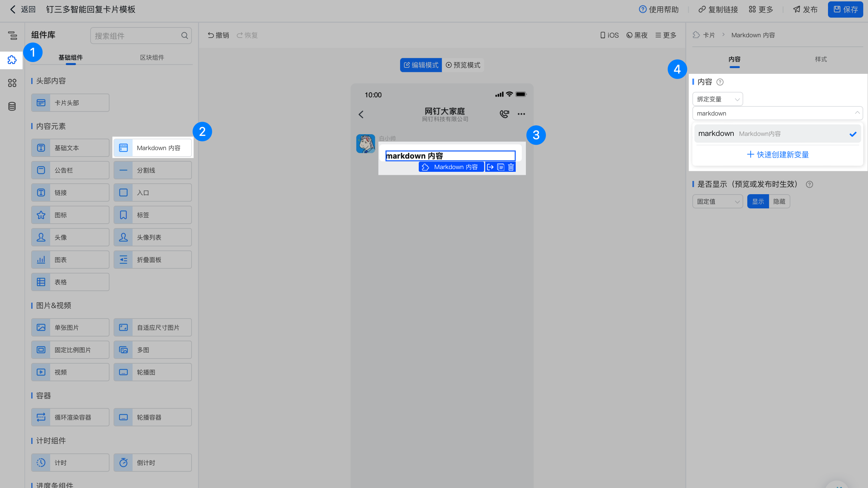
Task: Click the four-squares block sidebar icon
Action: [x=12, y=83]
